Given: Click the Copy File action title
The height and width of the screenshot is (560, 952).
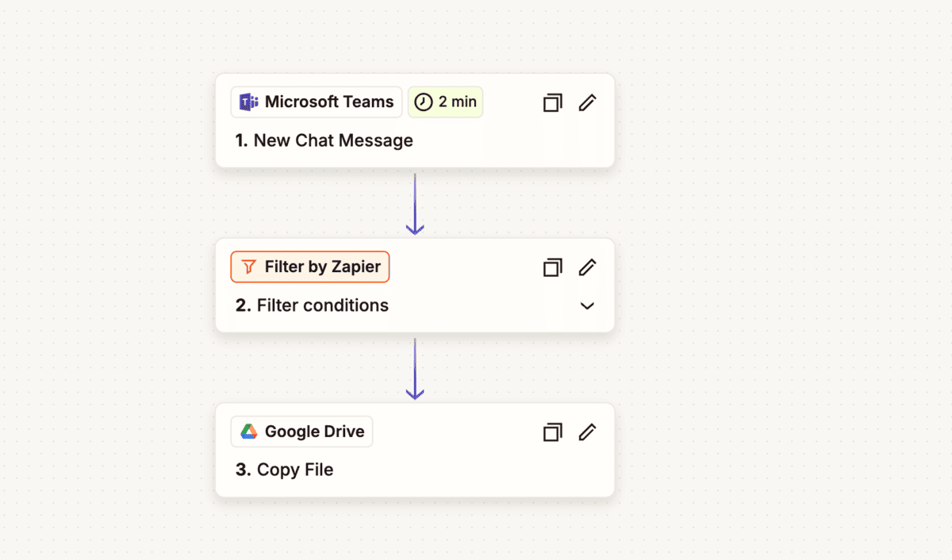Looking at the screenshot, I should pyautogui.click(x=286, y=470).
